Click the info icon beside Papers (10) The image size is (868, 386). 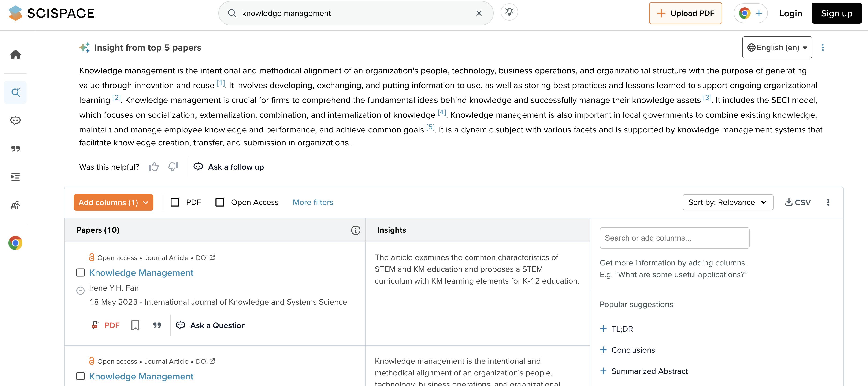(x=356, y=230)
